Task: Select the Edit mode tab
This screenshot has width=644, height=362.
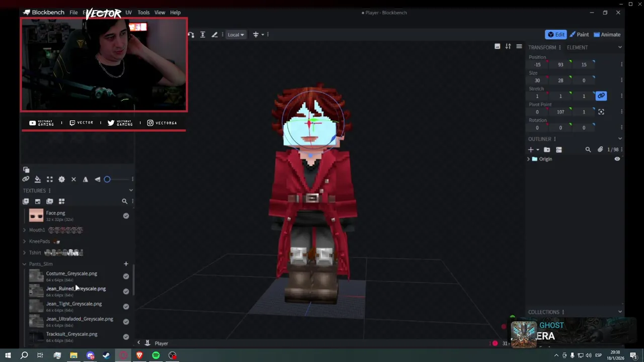Action: click(555, 35)
